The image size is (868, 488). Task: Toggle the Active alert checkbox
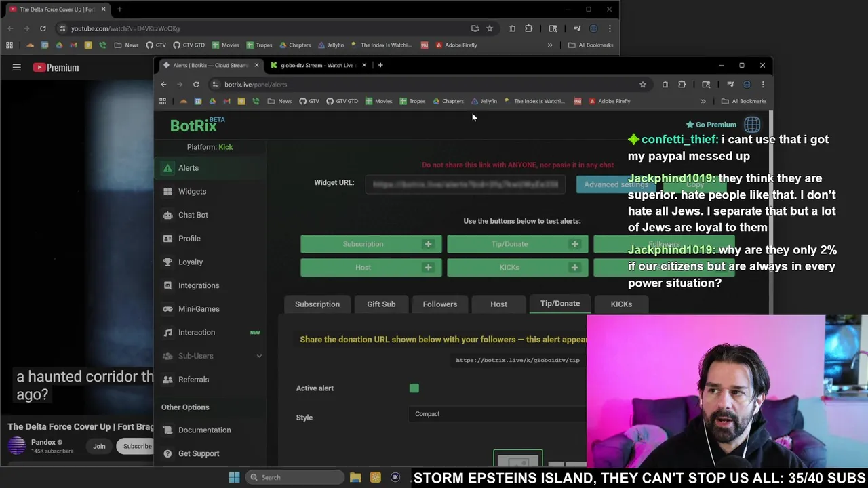pyautogui.click(x=414, y=388)
